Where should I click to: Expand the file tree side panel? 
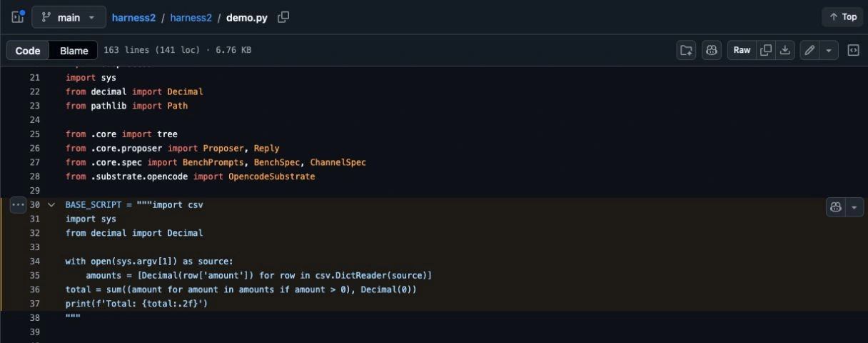coord(18,17)
